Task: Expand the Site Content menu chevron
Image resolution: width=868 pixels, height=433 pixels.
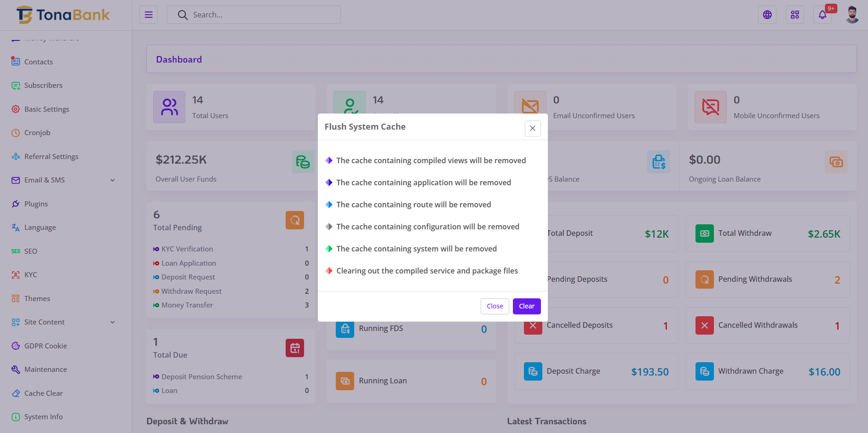Action: point(113,322)
